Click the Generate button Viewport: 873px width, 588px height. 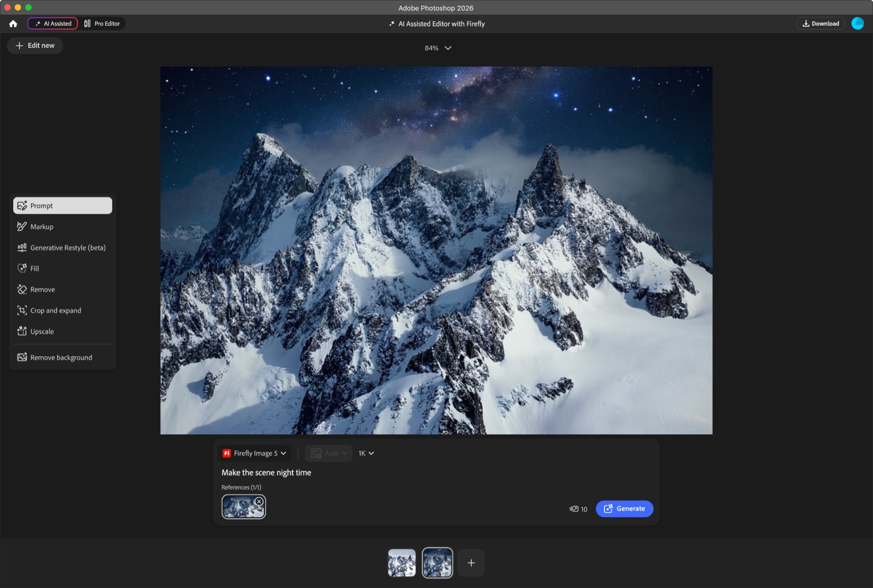[x=624, y=508]
